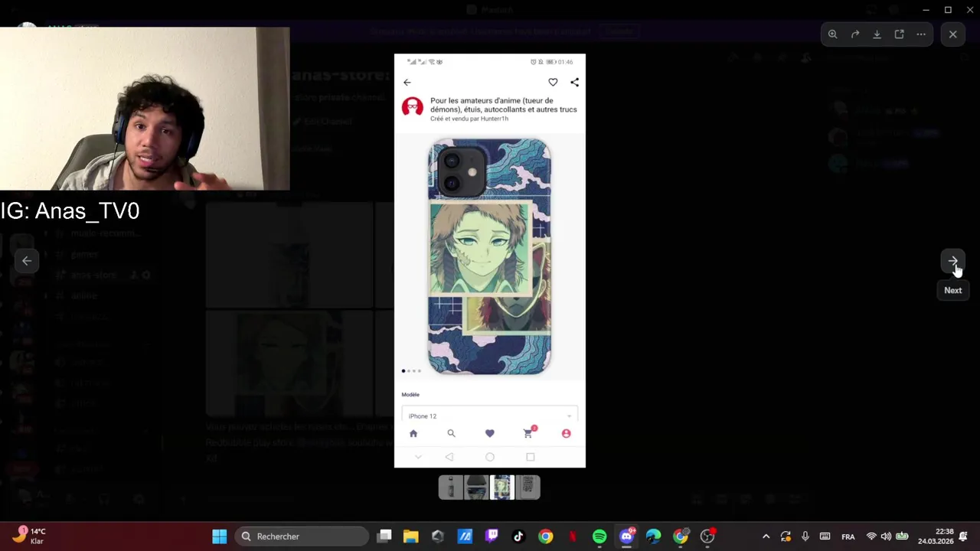Open Discord from the taskbar
The width and height of the screenshot is (980, 551).
tap(627, 536)
